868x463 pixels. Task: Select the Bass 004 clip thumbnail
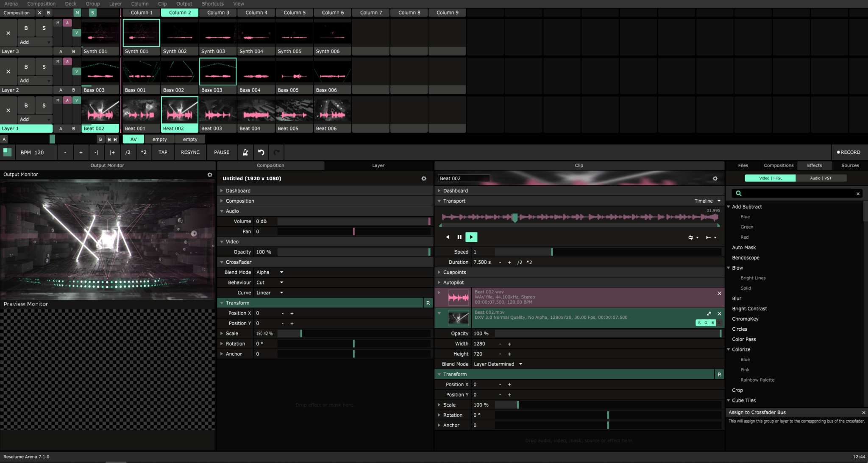[256, 72]
